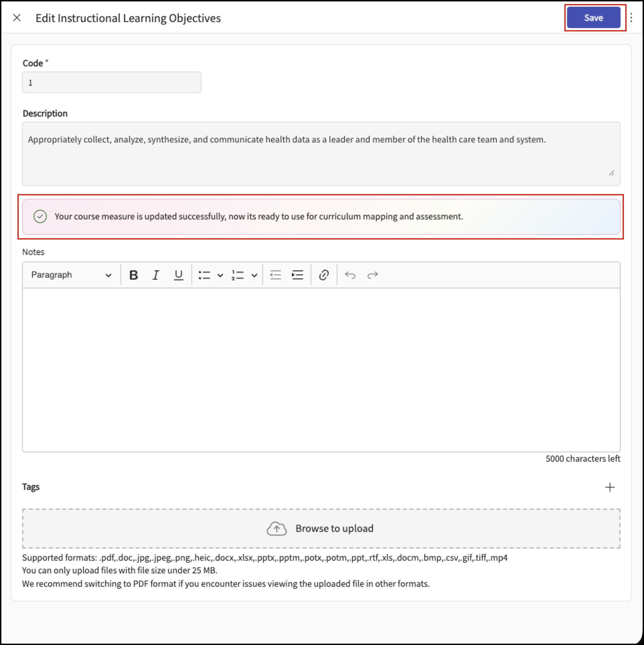Close the Edit Instructional Learning Objectives panel

click(x=17, y=18)
